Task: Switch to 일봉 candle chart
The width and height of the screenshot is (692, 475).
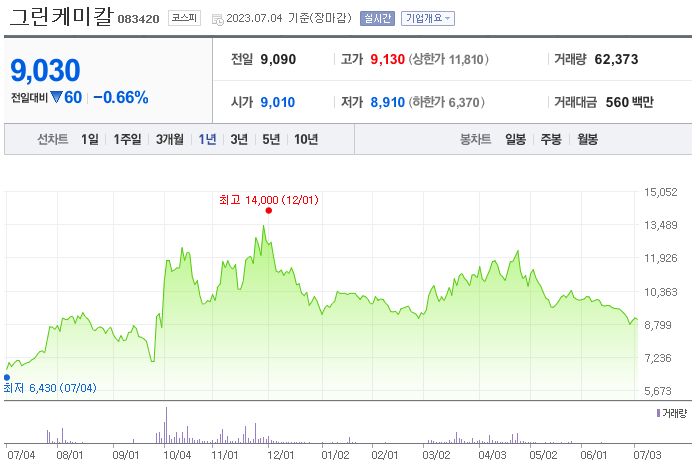Action: 515,139
